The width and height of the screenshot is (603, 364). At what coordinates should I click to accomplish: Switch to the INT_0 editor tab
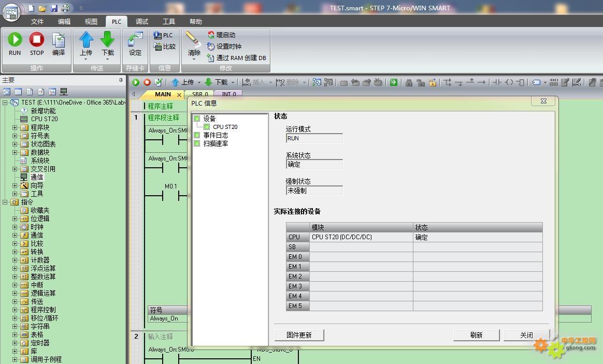[229, 94]
